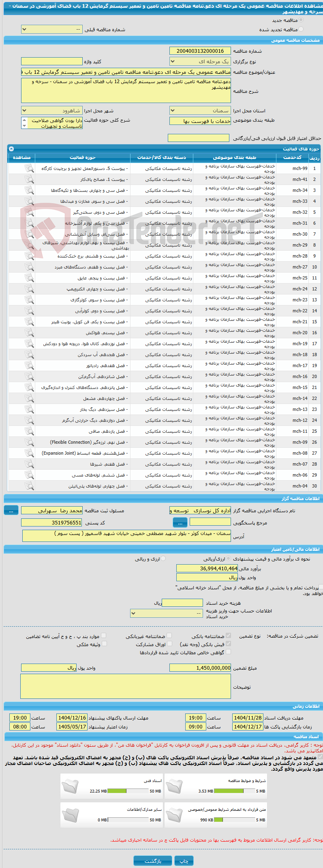
Task: Open شماره مناقصه قبلی dropdown
Action: [x=51, y=30]
